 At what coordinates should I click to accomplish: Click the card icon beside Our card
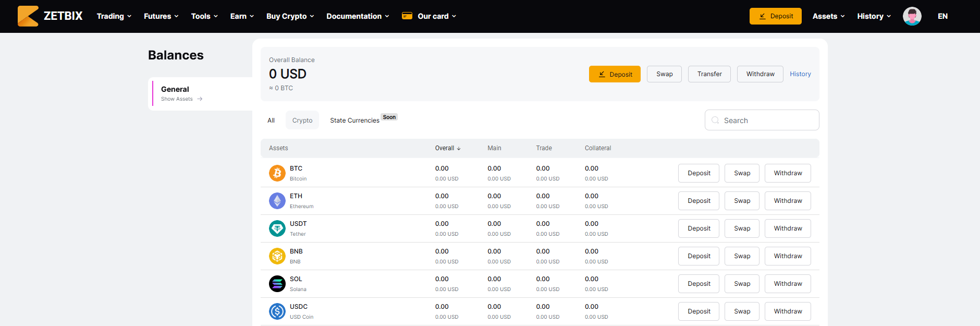[407, 16]
